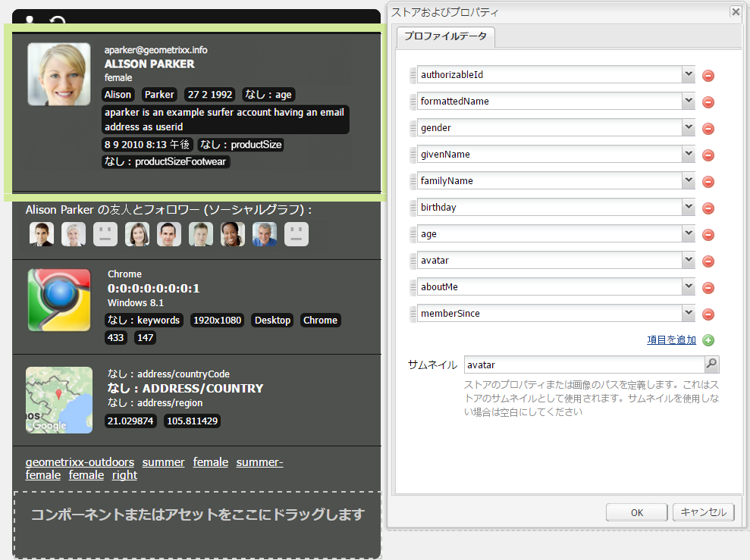Remove the avatar property row
Viewport: 750px width, 560px height.
[708, 261]
